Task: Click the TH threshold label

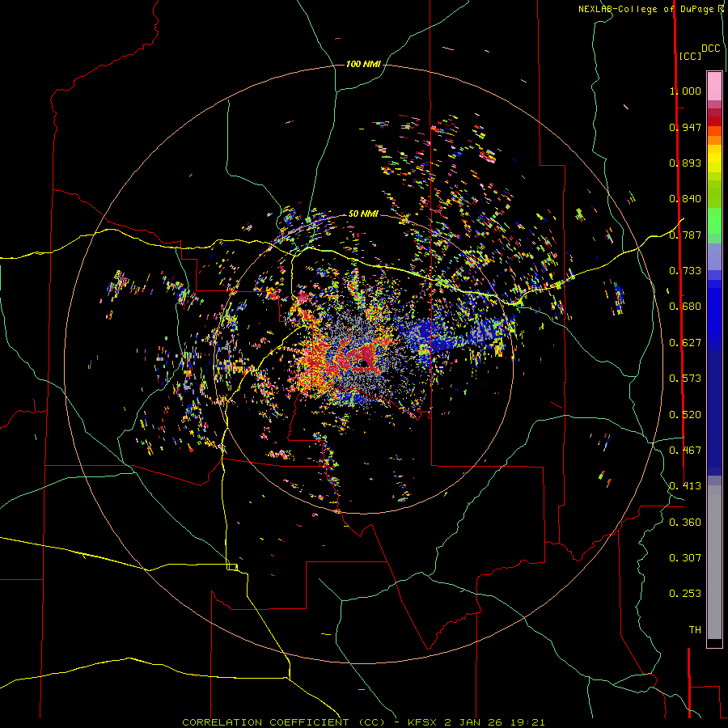Action: pos(695,630)
